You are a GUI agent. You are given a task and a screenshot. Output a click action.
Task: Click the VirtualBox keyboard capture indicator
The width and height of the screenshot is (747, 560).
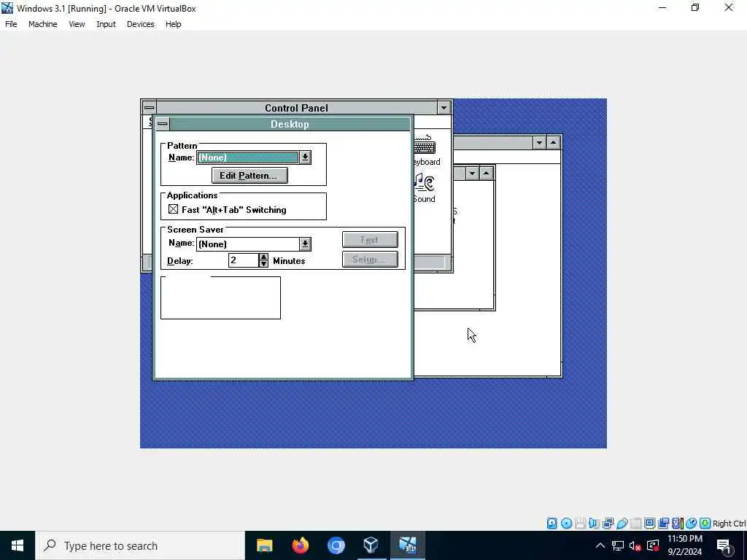click(705, 524)
